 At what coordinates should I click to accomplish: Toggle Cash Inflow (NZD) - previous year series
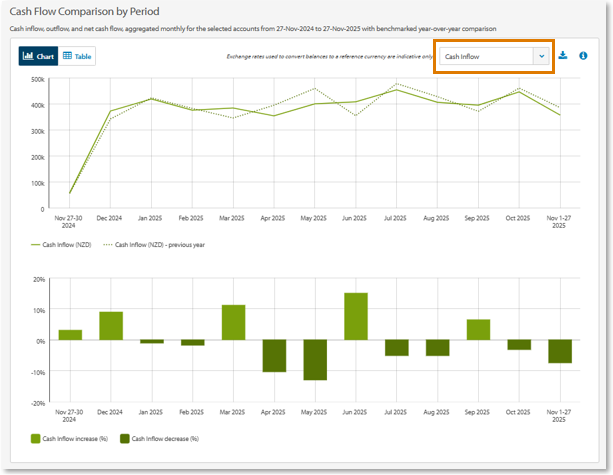[160, 244]
